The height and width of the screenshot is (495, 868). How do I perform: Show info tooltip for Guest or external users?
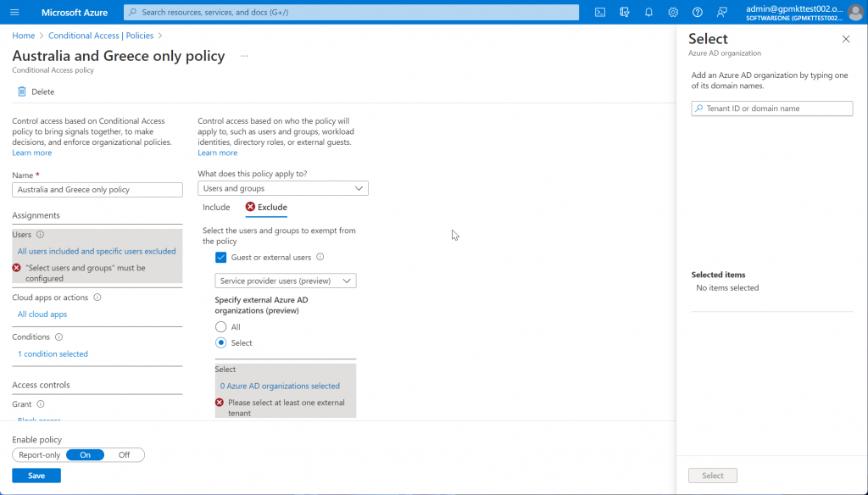tap(320, 257)
